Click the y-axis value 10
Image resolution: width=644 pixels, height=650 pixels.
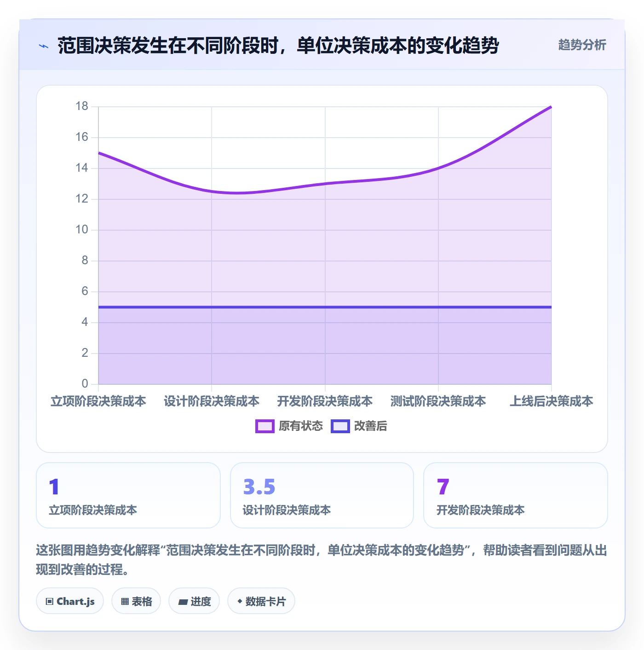click(82, 230)
